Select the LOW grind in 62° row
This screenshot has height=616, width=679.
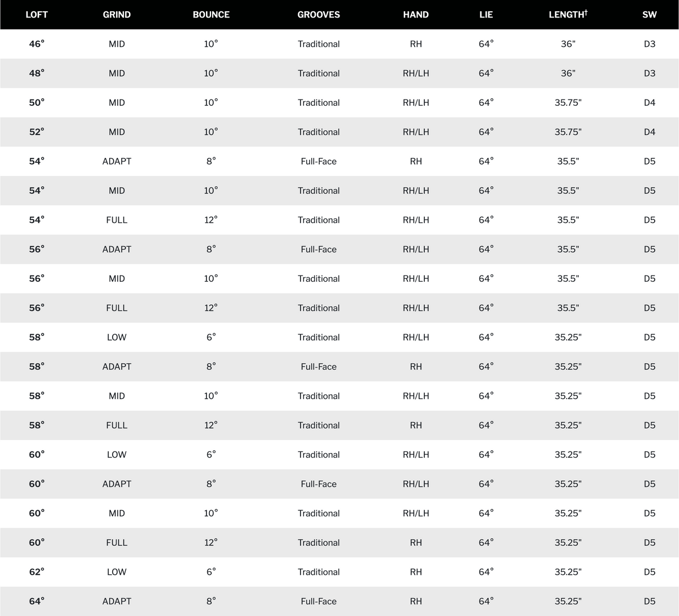[x=117, y=572]
